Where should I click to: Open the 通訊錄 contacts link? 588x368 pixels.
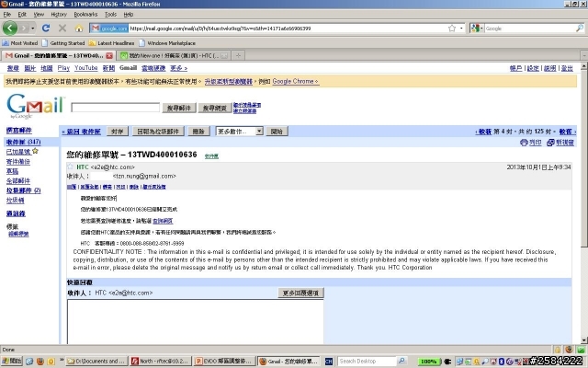16,213
